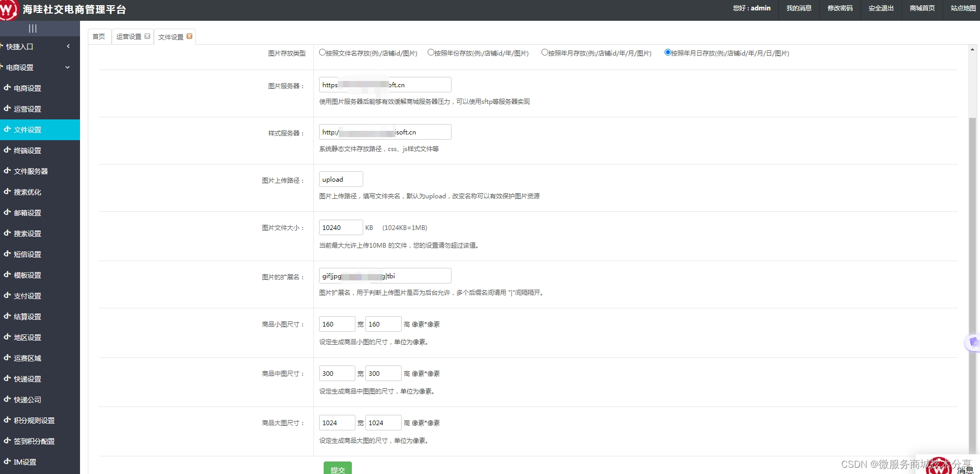Open 文件服务器 sidebar item
The image size is (980, 474).
point(40,171)
